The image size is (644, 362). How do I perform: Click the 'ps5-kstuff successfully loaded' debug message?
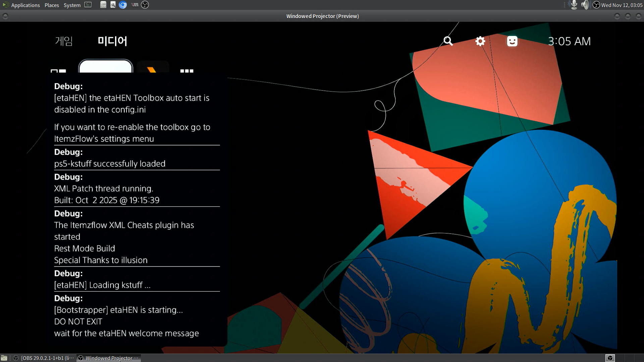(x=110, y=164)
